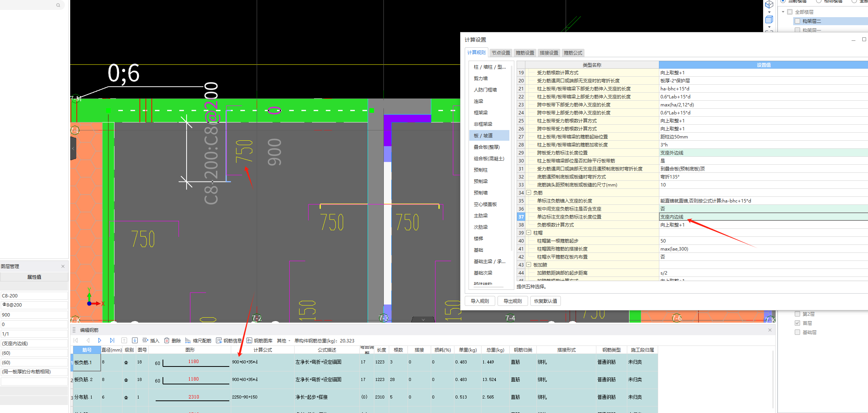Collapse the 柱帽 group in row 39

529,233
